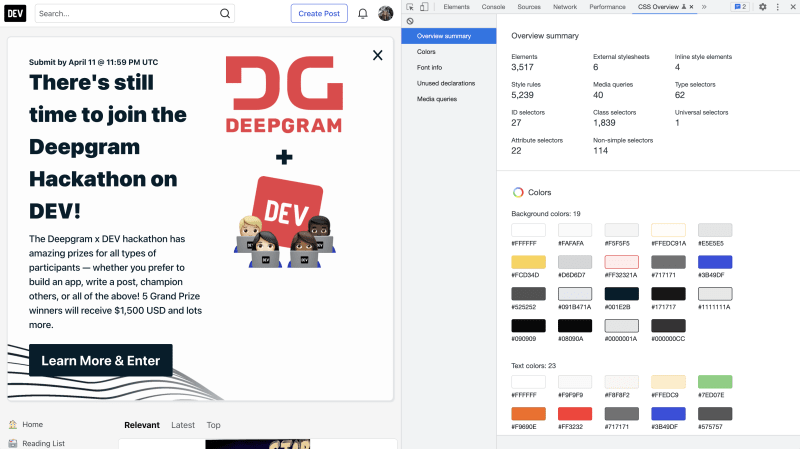Switch to the Network tab
The image size is (800, 449).
click(x=565, y=7)
